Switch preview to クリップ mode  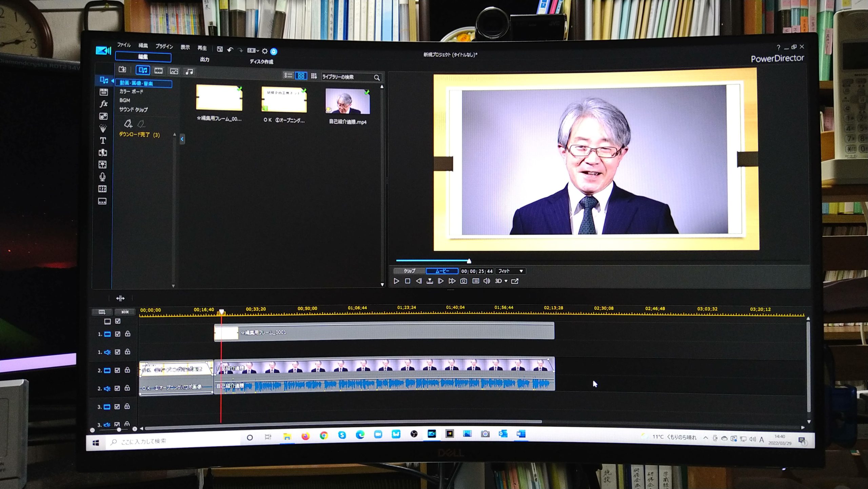409,271
